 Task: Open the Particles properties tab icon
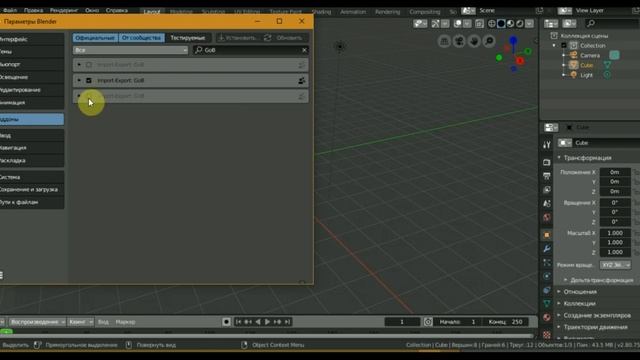pyautogui.click(x=547, y=262)
